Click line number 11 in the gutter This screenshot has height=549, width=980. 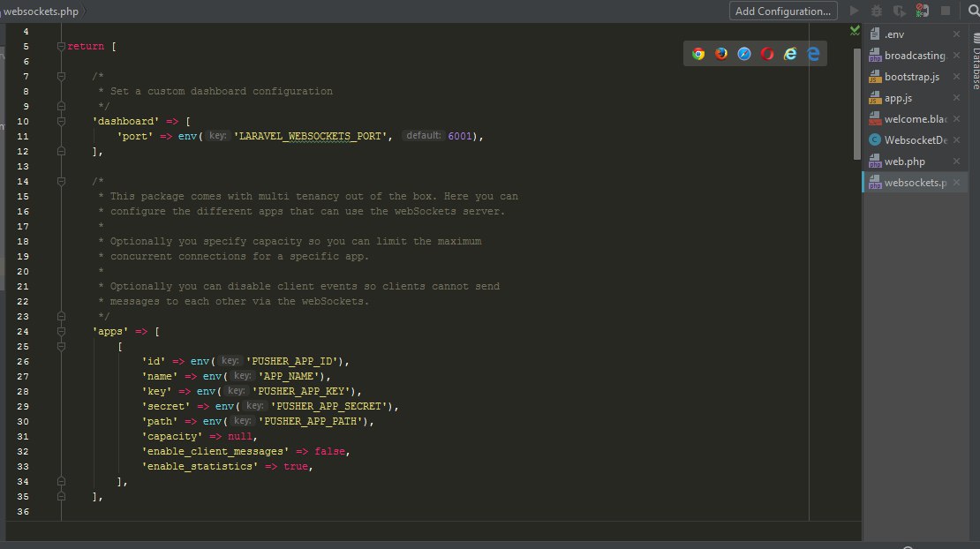tap(22, 136)
